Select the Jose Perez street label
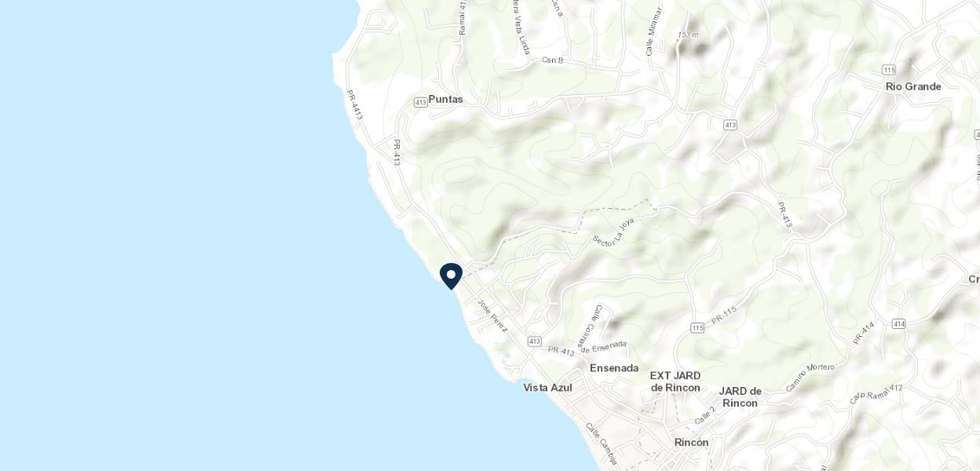 coord(492,315)
